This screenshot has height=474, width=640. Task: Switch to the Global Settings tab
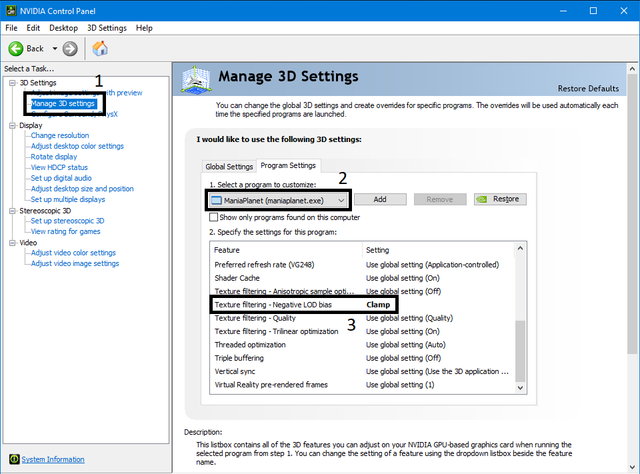click(x=229, y=166)
